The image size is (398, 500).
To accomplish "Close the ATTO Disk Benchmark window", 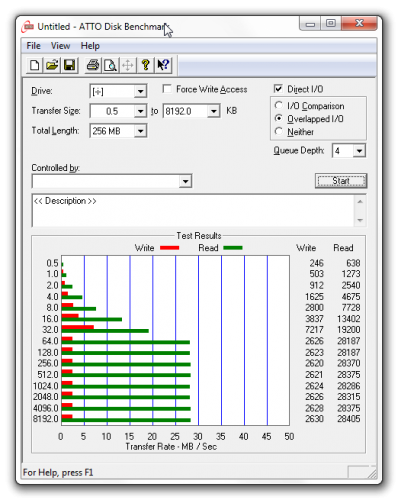I will (359, 24).
